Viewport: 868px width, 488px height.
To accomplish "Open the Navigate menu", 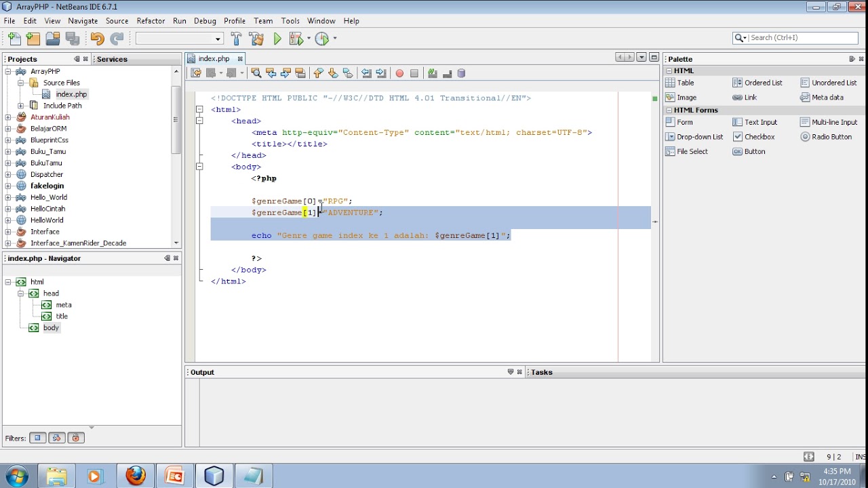I will (83, 21).
